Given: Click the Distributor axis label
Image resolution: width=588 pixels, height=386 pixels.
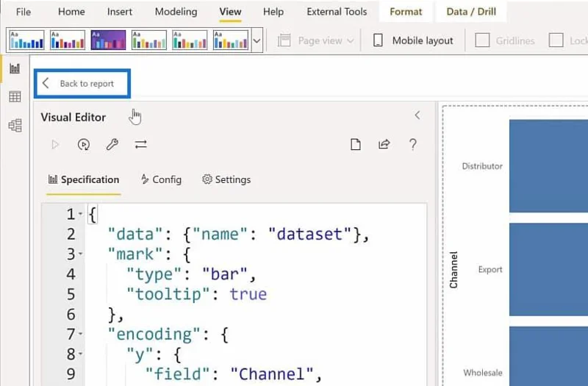Looking at the screenshot, I should pos(482,166).
